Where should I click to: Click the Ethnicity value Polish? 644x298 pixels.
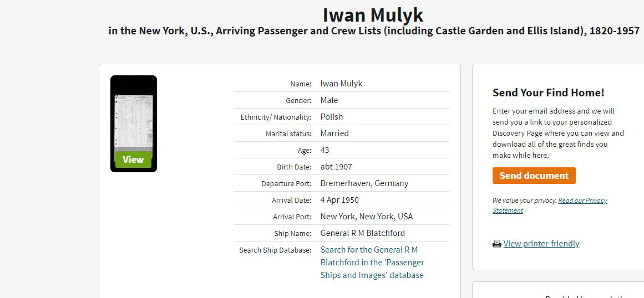click(332, 117)
